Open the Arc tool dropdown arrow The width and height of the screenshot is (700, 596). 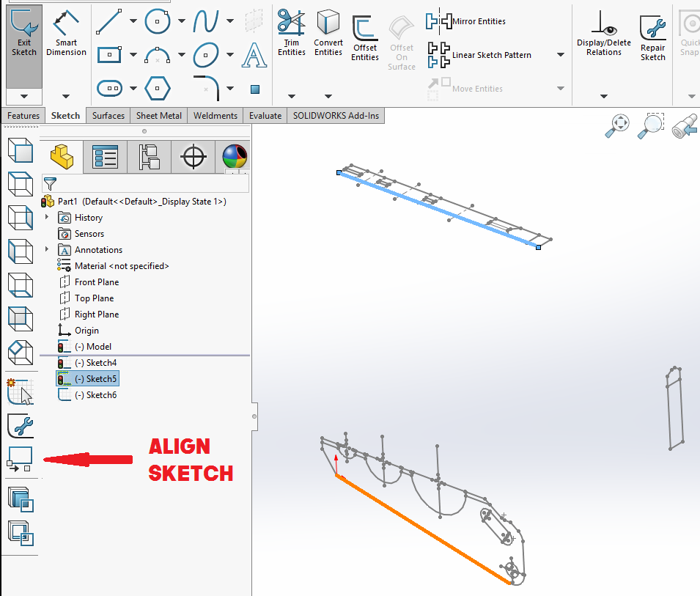pyautogui.click(x=182, y=55)
